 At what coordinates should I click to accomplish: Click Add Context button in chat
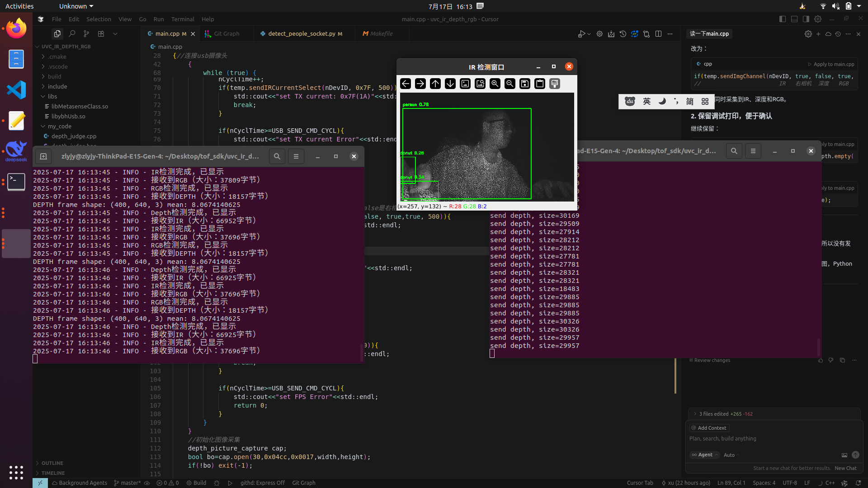pos(709,428)
